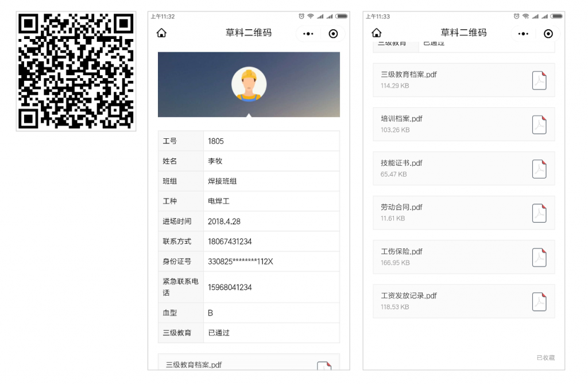The image size is (588, 385).
Task: Click the Wi-Fi icon in the right phone status bar
Action: coord(526,16)
